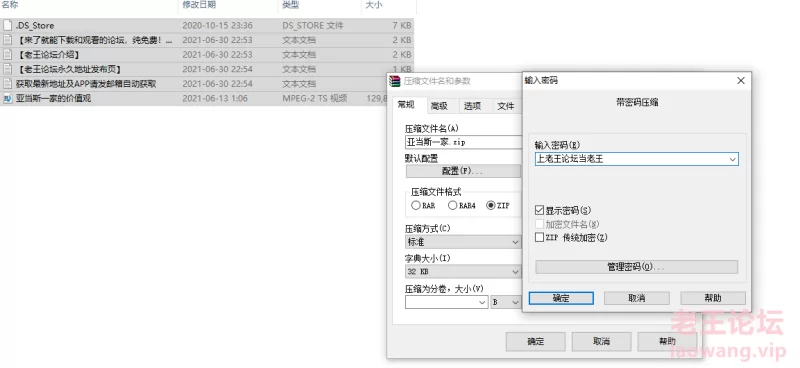Switch to the 选项 tab
This screenshot has width=800, height=368.
click(x=472, y=106)
